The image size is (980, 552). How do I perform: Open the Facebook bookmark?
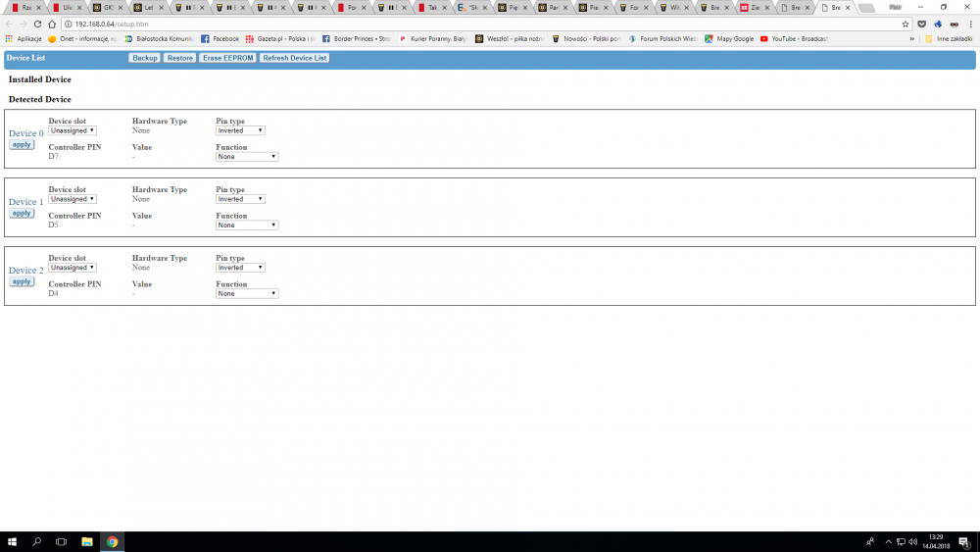[x=220, y=39]
